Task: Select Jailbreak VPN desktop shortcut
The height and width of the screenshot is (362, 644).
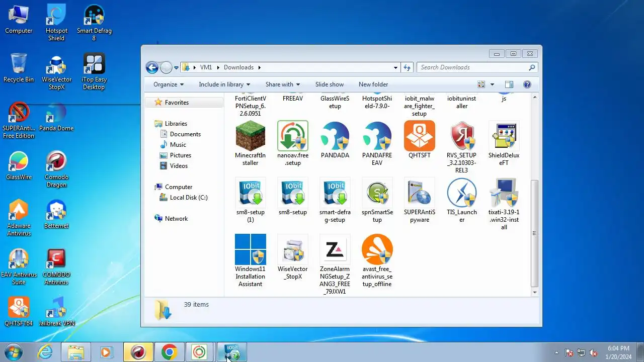Action: 56,312
